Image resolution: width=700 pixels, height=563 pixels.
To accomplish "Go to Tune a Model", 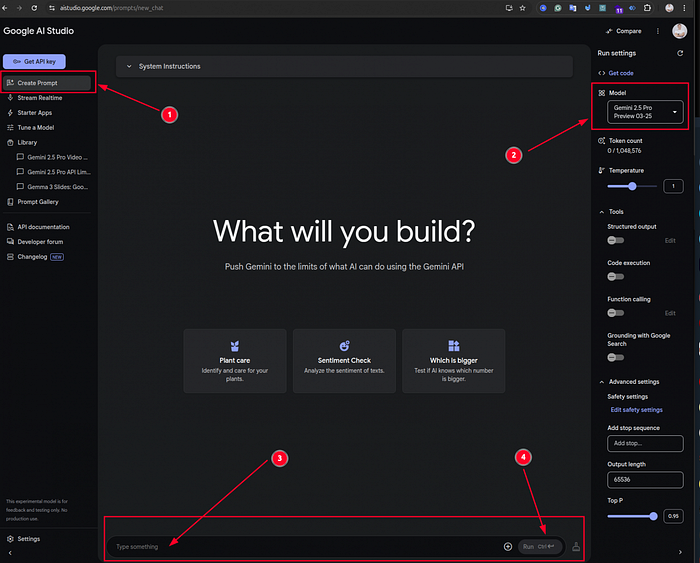I will pos(35,128).
